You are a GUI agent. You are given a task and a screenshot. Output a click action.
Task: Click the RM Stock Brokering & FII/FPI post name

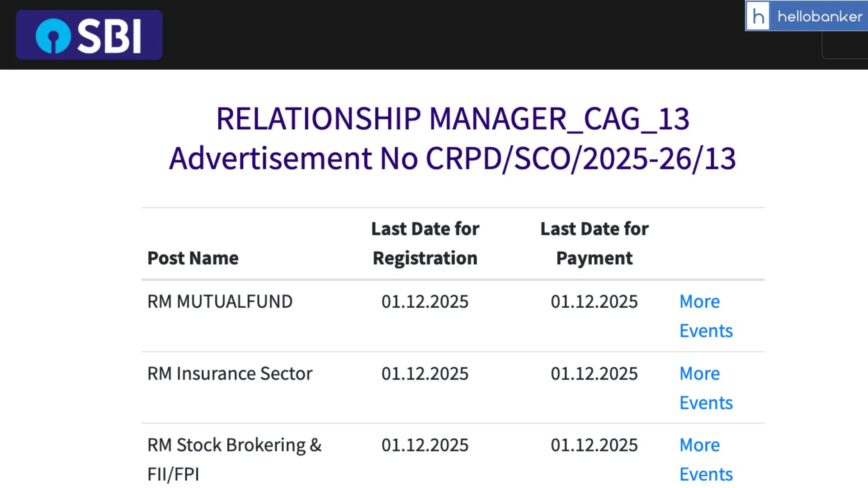click(235, 459)
